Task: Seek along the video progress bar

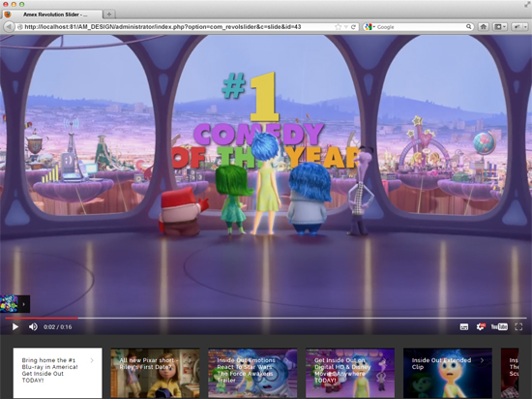Action: (x=266, y=319)
